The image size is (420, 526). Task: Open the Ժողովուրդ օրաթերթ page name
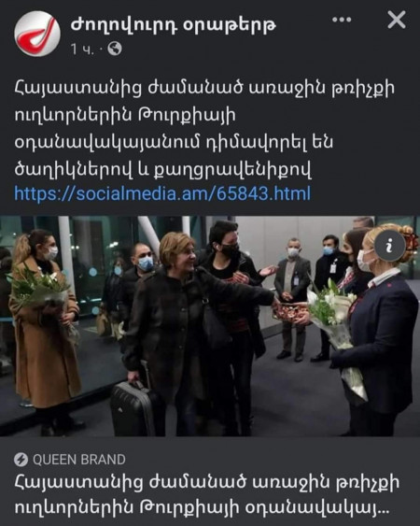174,25
